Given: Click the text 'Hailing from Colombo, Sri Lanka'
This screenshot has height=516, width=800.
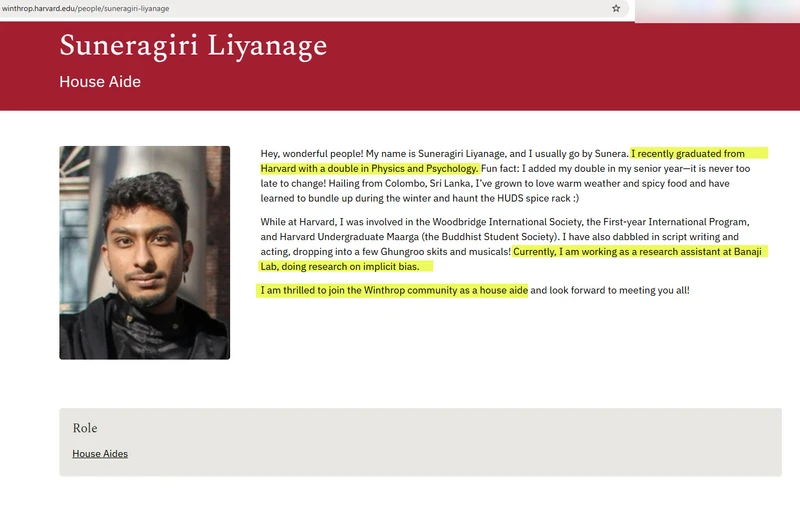Looking at the screenshot, I should [x=400, y=183].
